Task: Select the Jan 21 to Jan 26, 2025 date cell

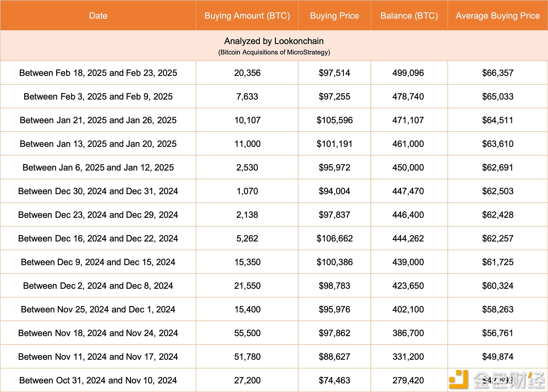Action: click(x=98, y=120)
